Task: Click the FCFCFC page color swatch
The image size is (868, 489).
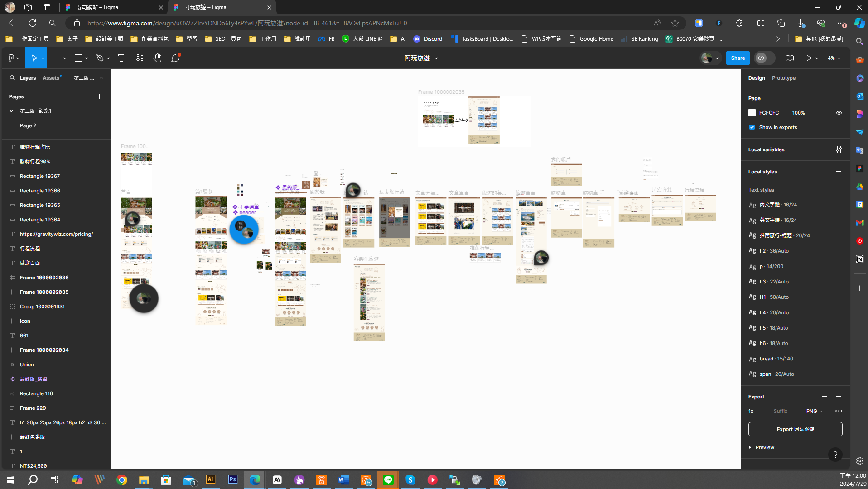Action: click(752, 113)
